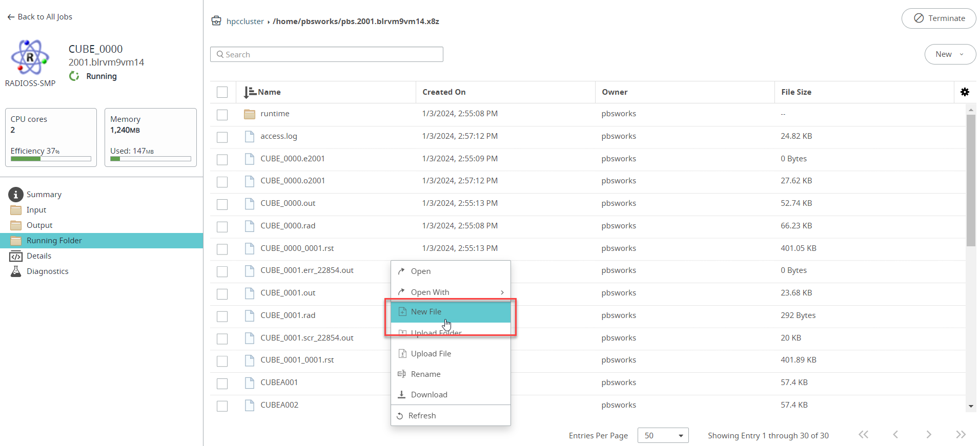Viewport: 980px width, 446px height.
Task: Click the CUBE_0000.rad file icon
Action: [250, 226]
